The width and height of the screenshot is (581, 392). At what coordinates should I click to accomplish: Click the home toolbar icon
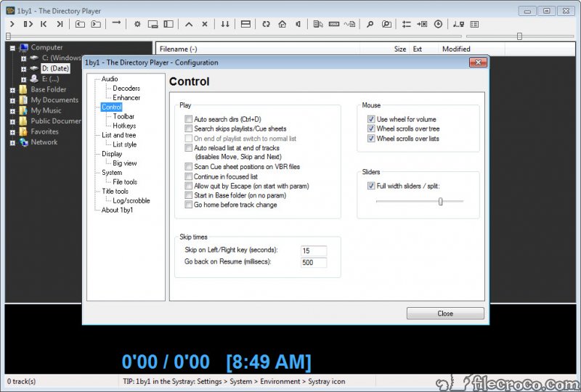[283, 24]
